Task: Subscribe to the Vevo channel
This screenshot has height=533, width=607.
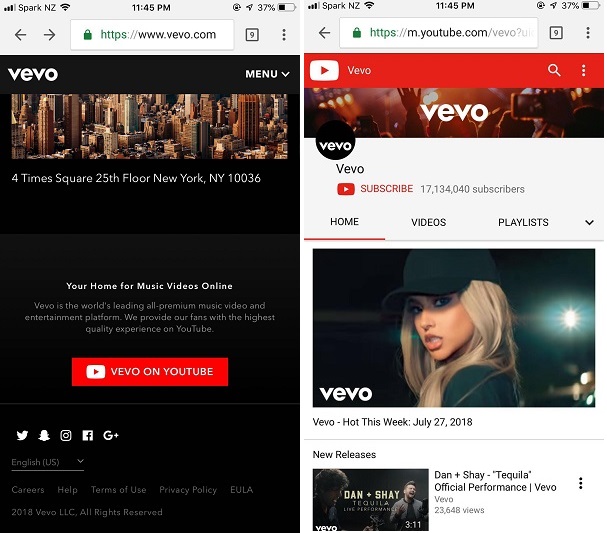Action: 375,189
